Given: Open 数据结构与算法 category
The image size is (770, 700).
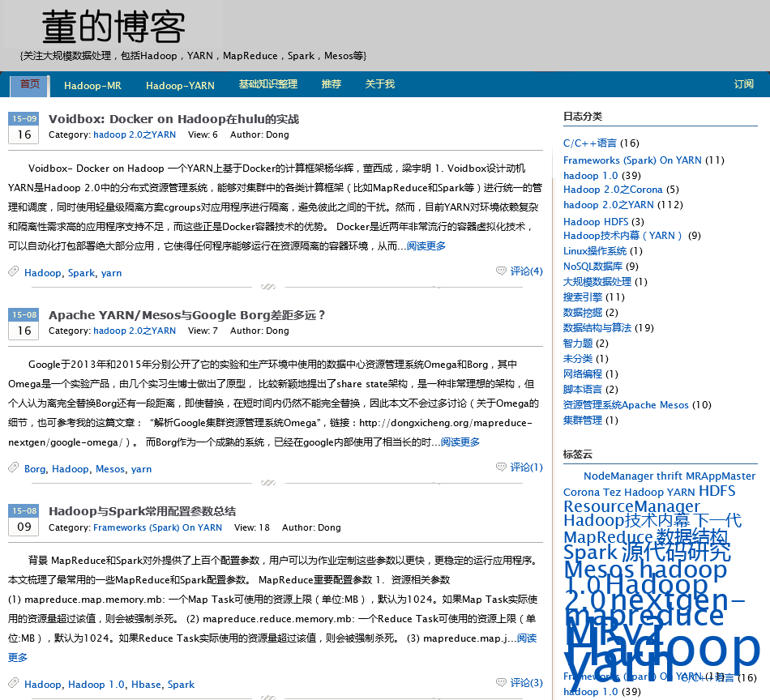Looking at the screenshot, I should (x=597, y=327).
